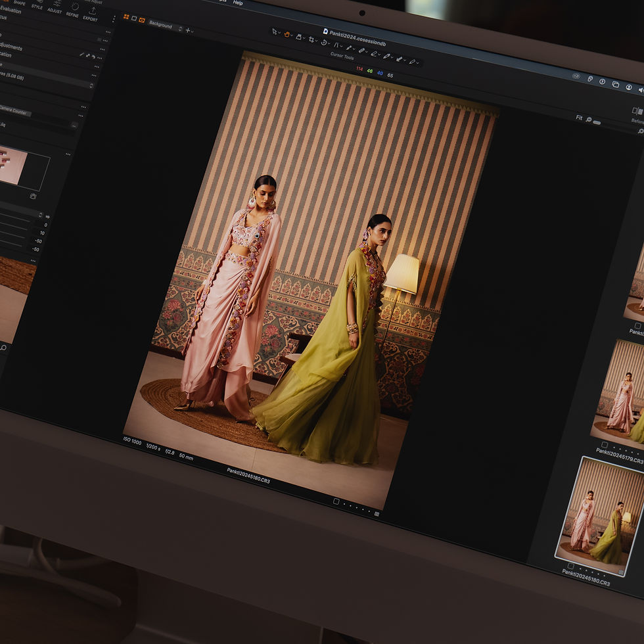This screenshot has height=644, width=644.
Task: Select the Rotate cursor tool
Action: (324, 43)
